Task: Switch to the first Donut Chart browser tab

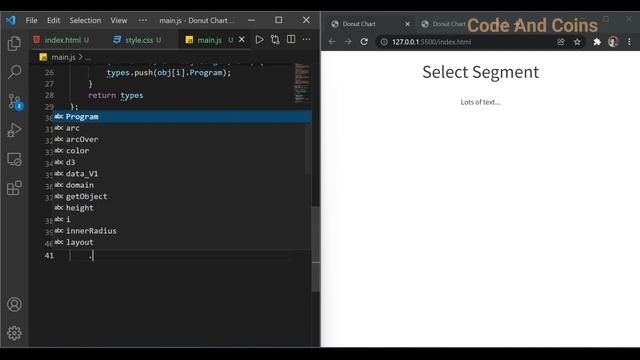Action: click(370, 24)
